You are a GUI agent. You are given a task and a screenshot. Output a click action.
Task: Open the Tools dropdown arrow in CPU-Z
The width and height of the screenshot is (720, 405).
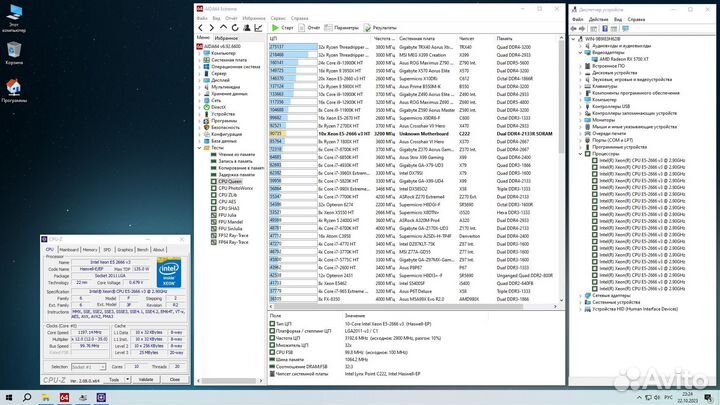tap(127, 380)
